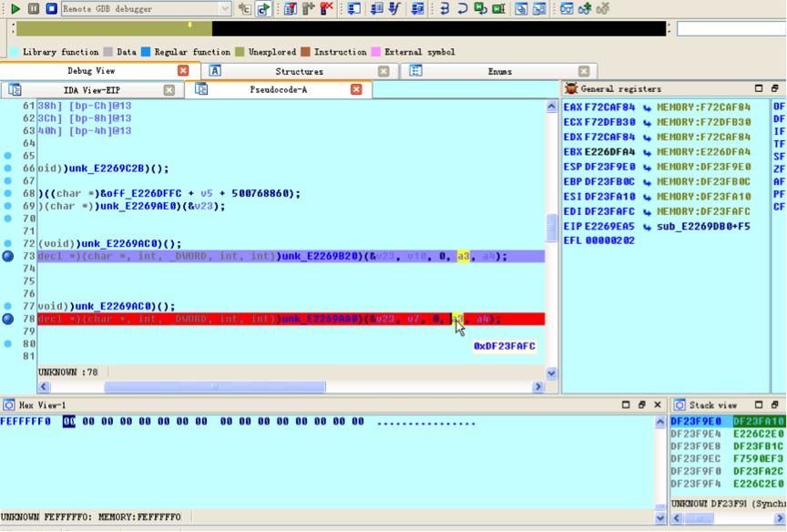This screenshot has width=787, height=532.
Task: Click the Step into icon
Action: coord(445,9)
